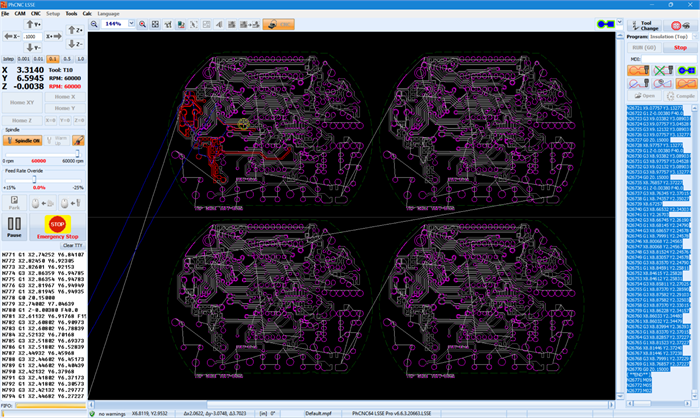Pause the running program

point(14,227)
